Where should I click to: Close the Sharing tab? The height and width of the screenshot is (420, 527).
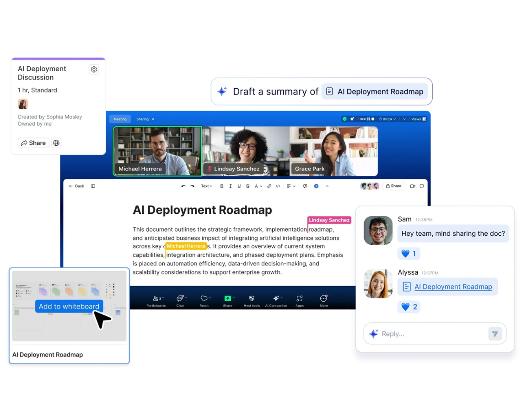pos(153,119)
